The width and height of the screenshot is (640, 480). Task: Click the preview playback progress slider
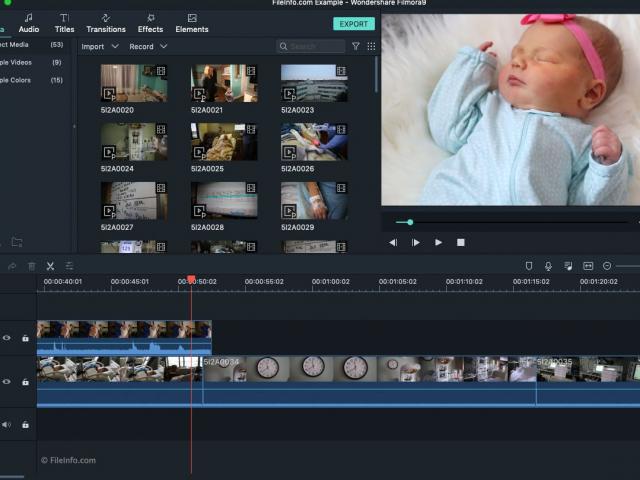(410, 222)
